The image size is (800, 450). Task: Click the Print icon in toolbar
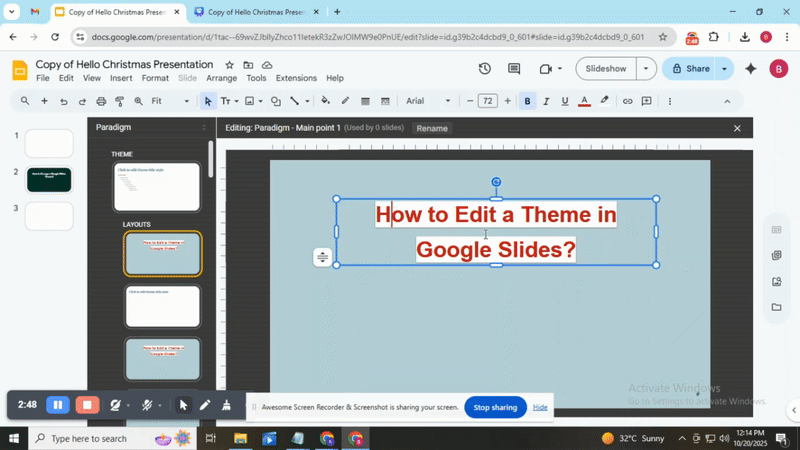(101, 101)
